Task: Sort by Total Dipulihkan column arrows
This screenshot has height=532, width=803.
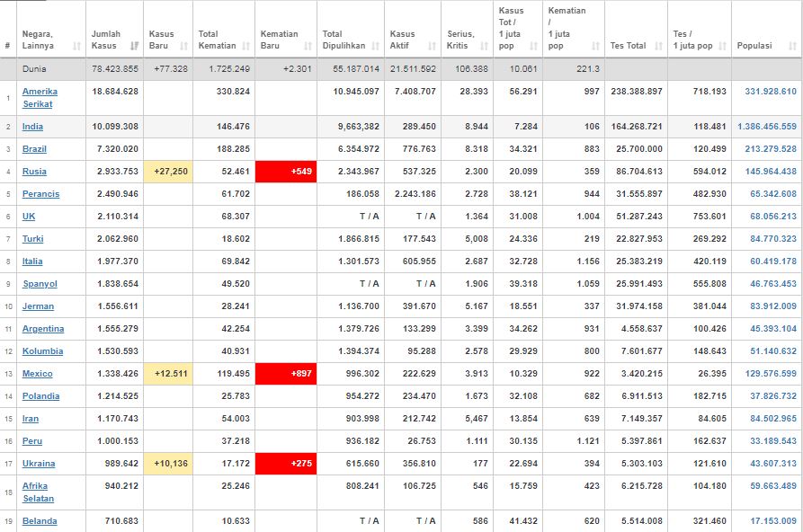Action: click(x=375, y=46)
